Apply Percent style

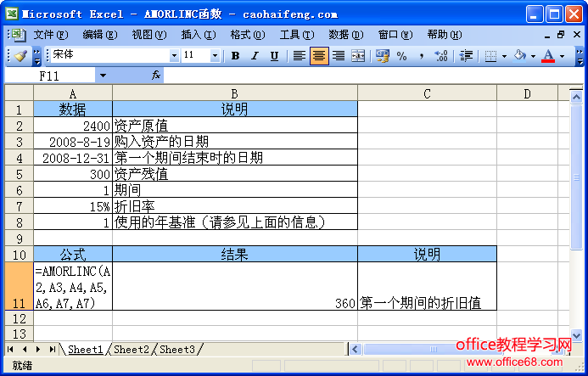pyautogui.click(x=401, y=56)
